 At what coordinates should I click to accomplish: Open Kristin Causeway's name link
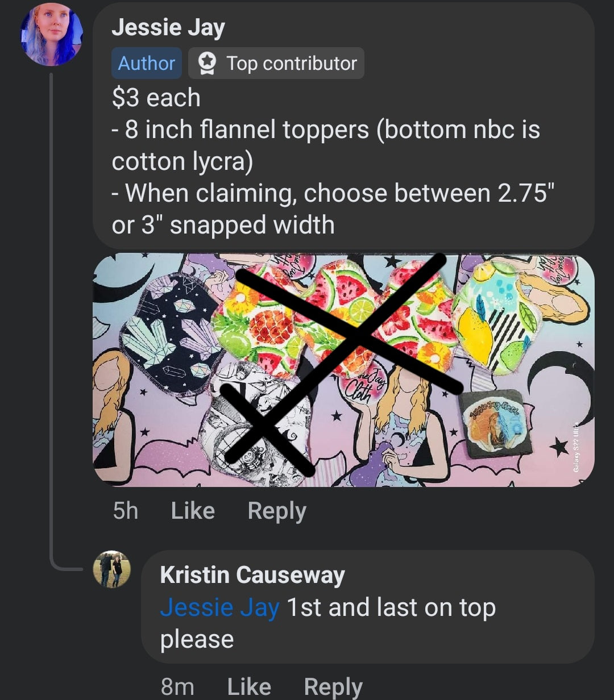[x=252, y=575]
